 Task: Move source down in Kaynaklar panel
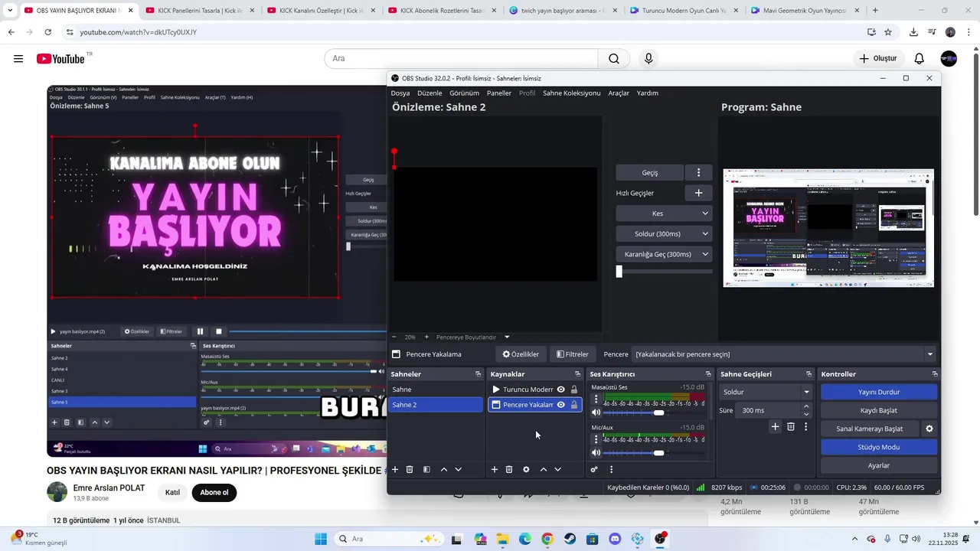(558, 469)
